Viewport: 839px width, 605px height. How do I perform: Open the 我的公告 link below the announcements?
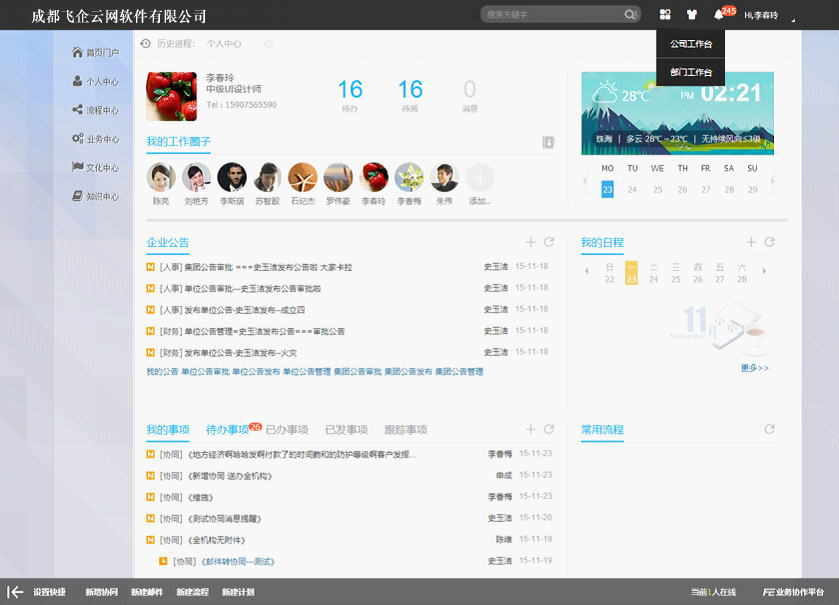[x=162, y=371]
